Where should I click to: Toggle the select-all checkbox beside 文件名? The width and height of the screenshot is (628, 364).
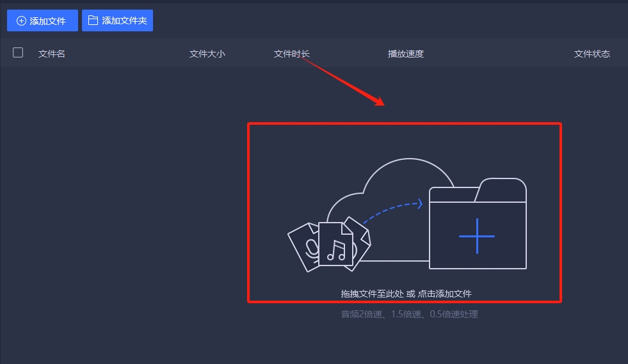click(x=18, y=52)
